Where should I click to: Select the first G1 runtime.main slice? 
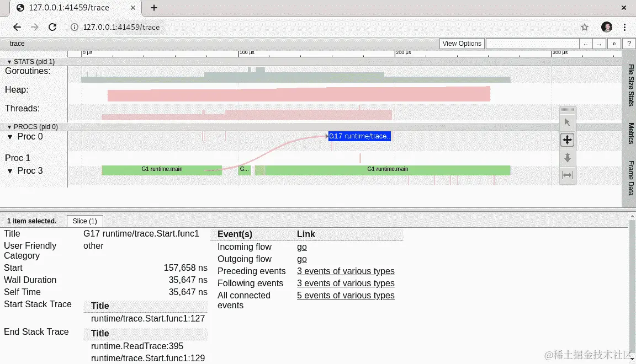162,169
